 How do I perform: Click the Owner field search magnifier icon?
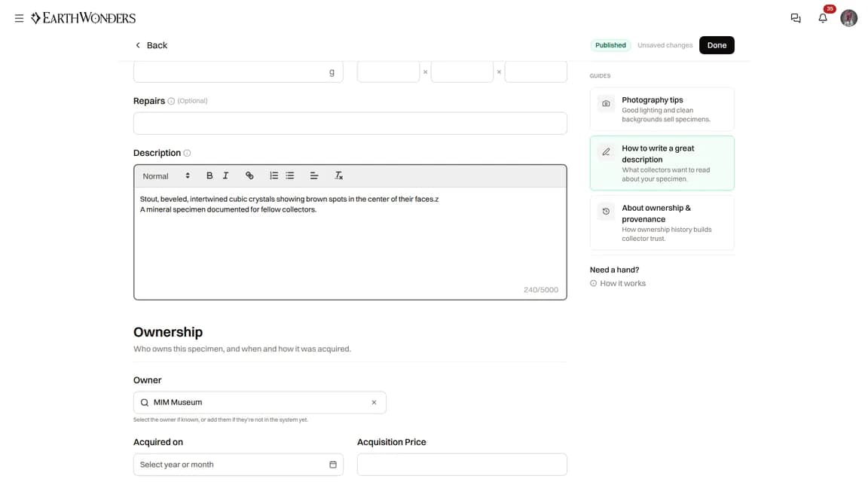click(x=145, y=403)
